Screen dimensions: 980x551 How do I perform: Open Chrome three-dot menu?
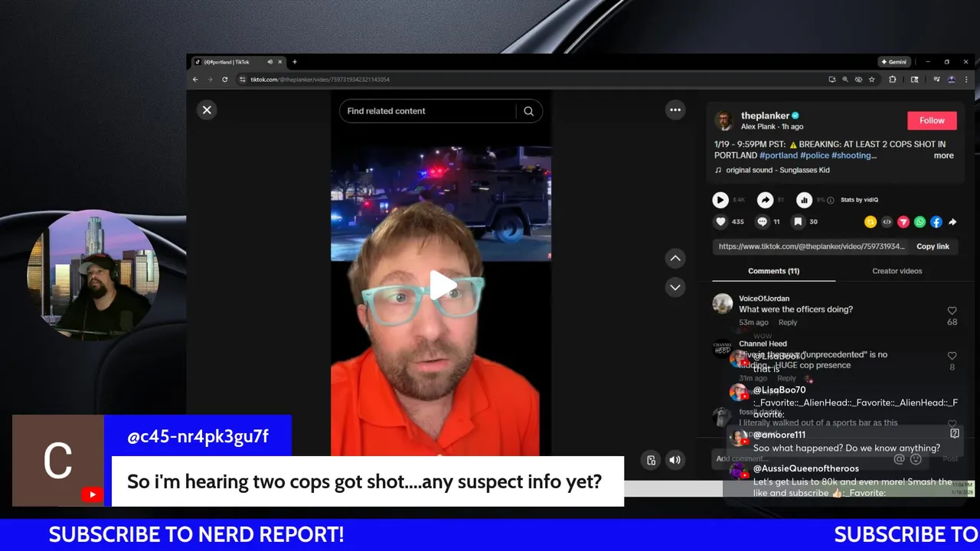coord(966,80)
